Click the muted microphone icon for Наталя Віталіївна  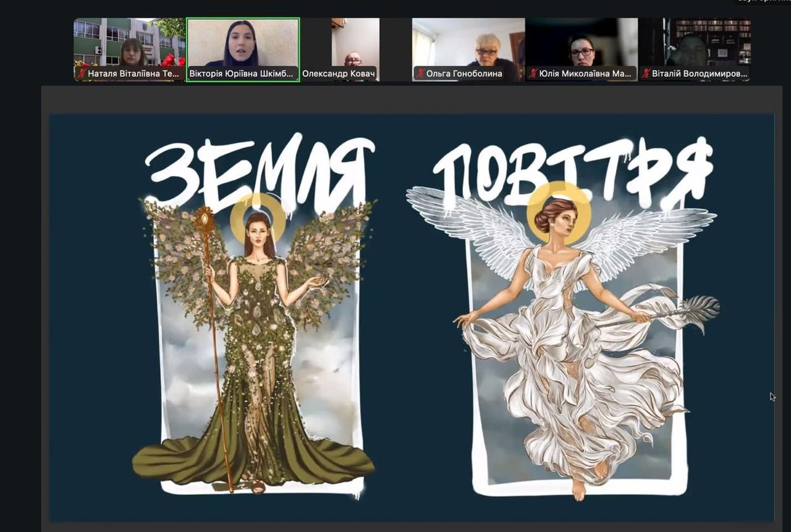click(82, 74)
